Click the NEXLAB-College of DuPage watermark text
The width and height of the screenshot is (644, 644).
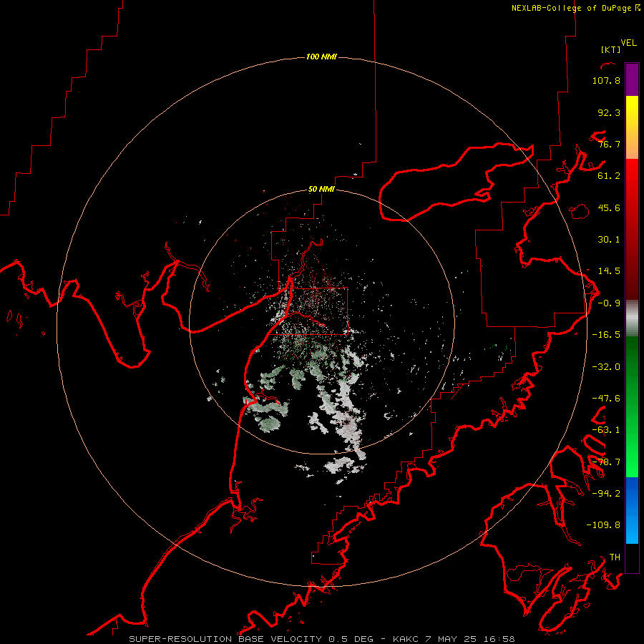pos(575,8)
